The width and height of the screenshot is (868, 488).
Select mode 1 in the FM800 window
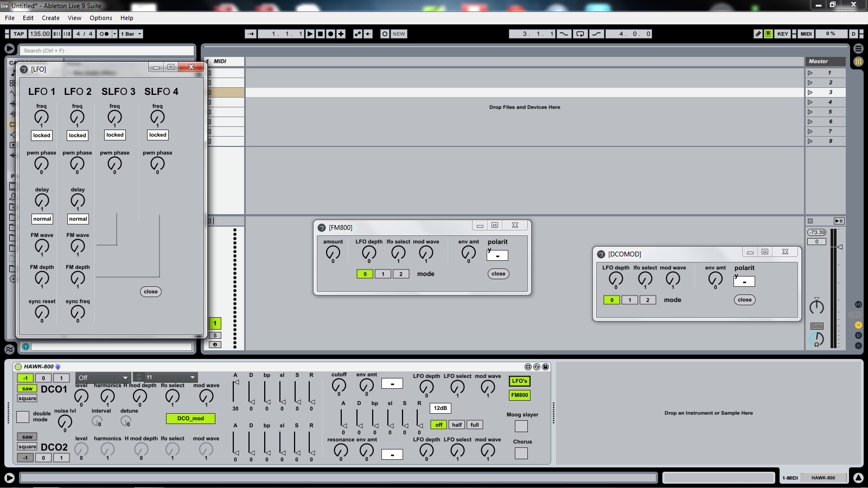coord(383,274)
